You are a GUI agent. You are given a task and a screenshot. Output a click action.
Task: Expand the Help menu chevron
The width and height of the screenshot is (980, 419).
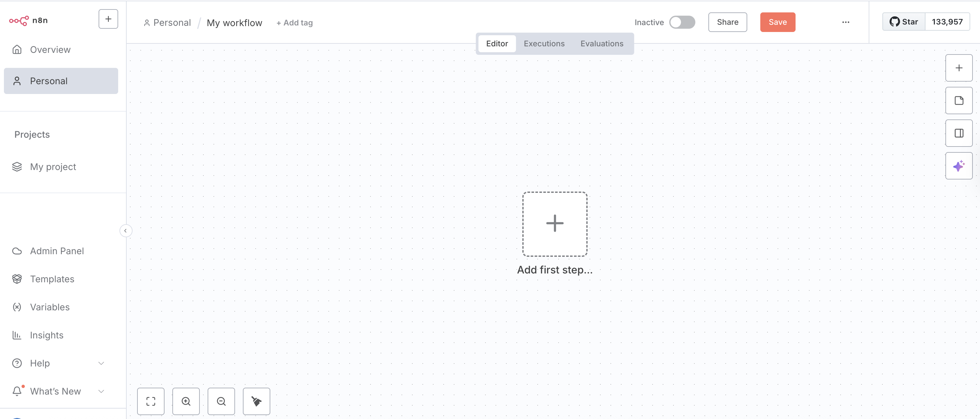click(x=101, y=363)
